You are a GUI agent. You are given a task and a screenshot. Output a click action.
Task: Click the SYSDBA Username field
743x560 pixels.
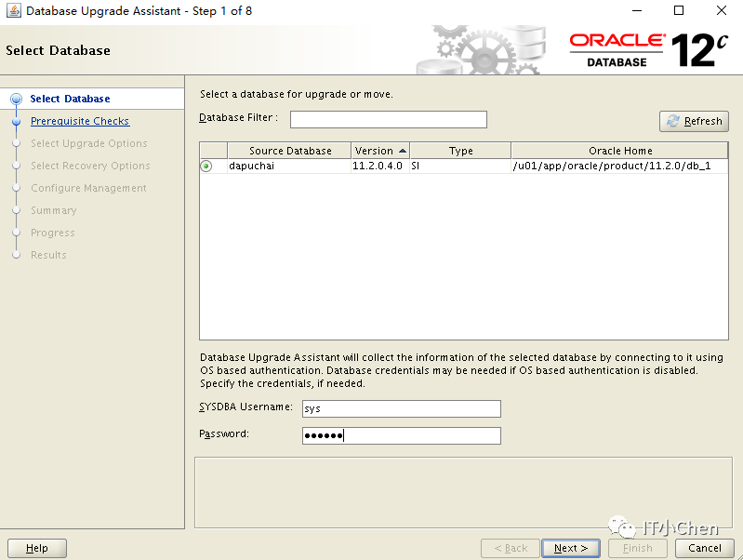pyautogui.click(x=402, y=408)
